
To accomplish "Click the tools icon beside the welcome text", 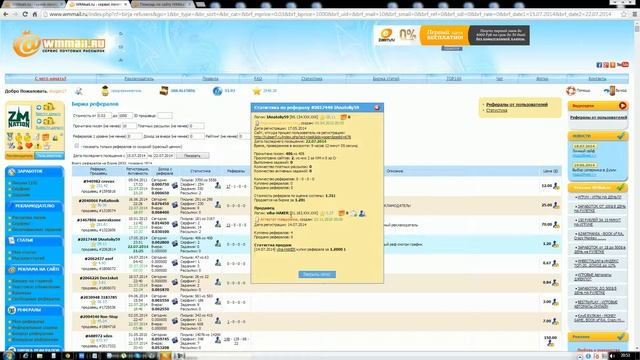I will [78, 91].
